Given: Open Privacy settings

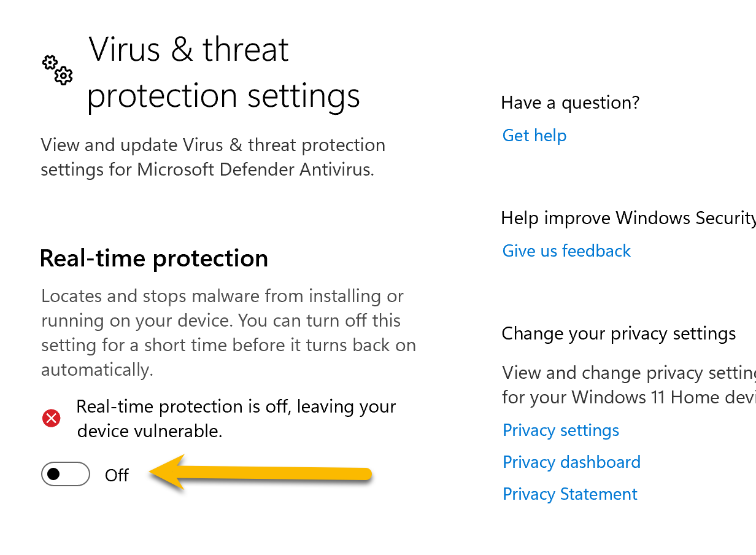Looking at the screenshot, I should pos(560,430).
